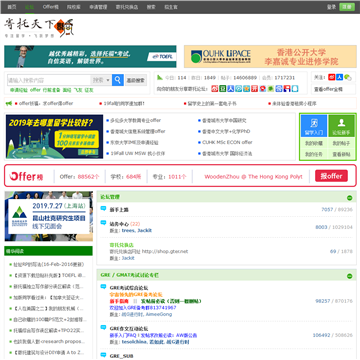Image resolution: width=360 pixels, height=360 pixels.
Task: Open the search type dropdown
Action: click(x=101, y=80)
